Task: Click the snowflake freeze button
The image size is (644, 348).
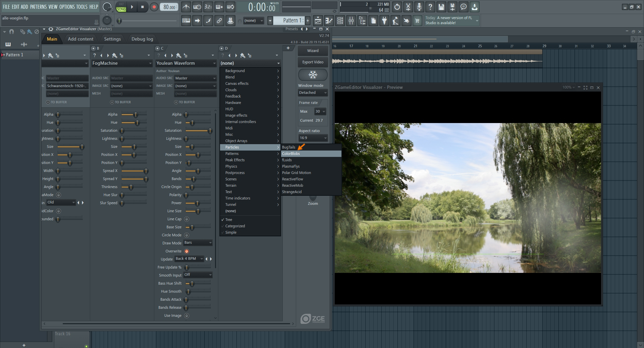Action: point(313,74)
